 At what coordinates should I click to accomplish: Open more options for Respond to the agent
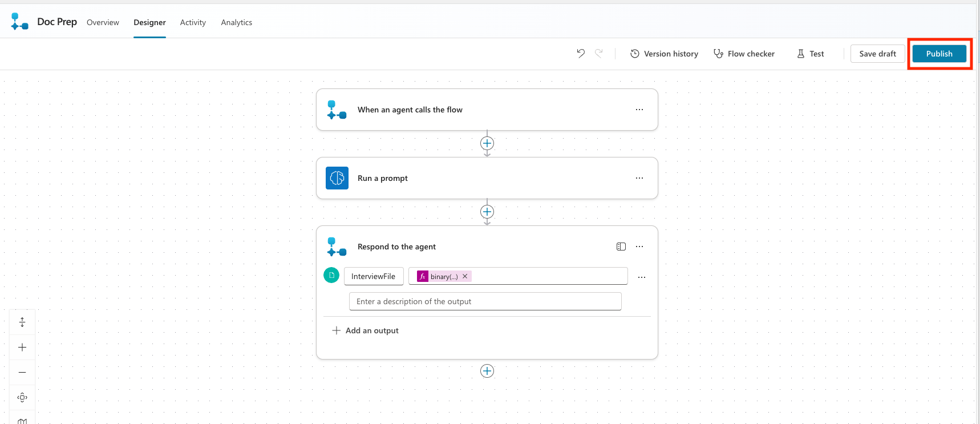(639, 247)
